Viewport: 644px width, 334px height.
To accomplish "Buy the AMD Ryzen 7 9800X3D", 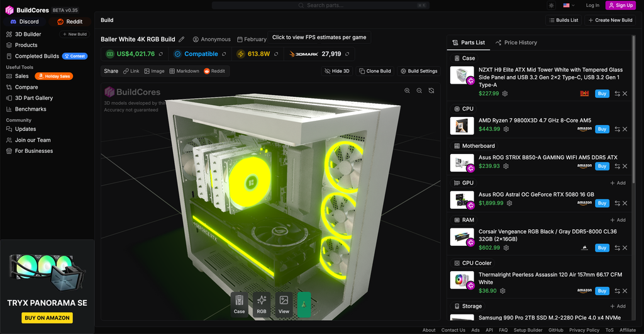I will (x=602, y=129).
